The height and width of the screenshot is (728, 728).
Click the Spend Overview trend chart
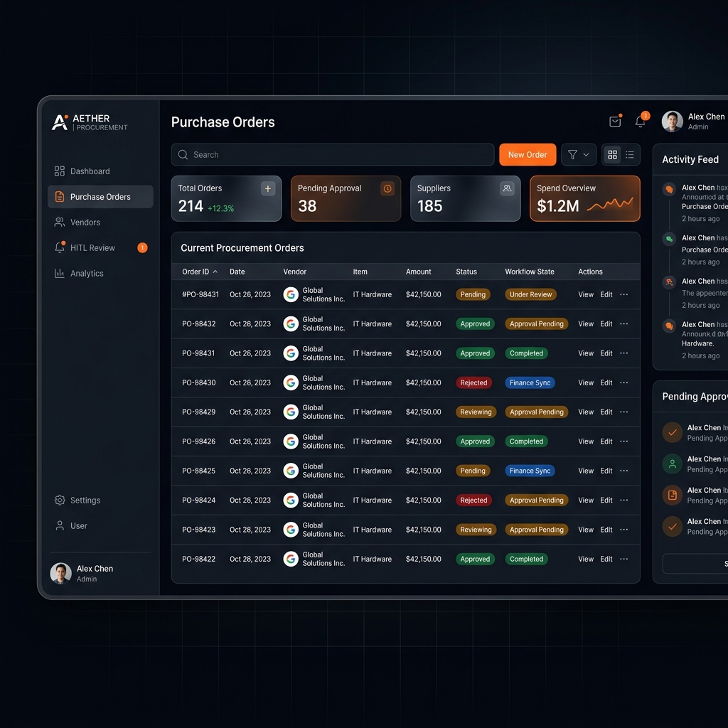(x=610, y=205)
